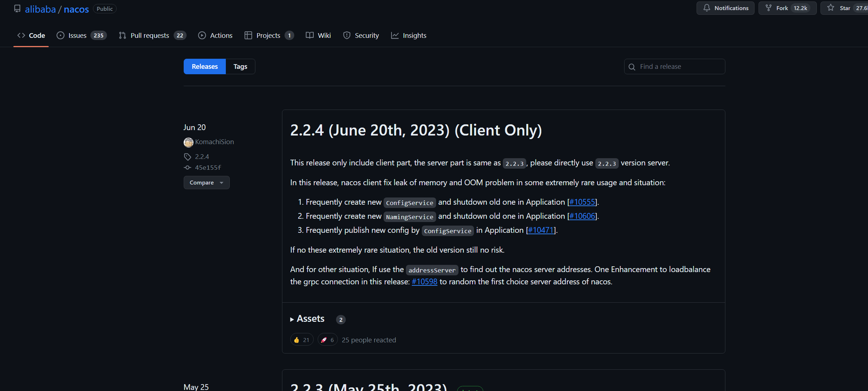Click the Projects table icon

[248, 35]
